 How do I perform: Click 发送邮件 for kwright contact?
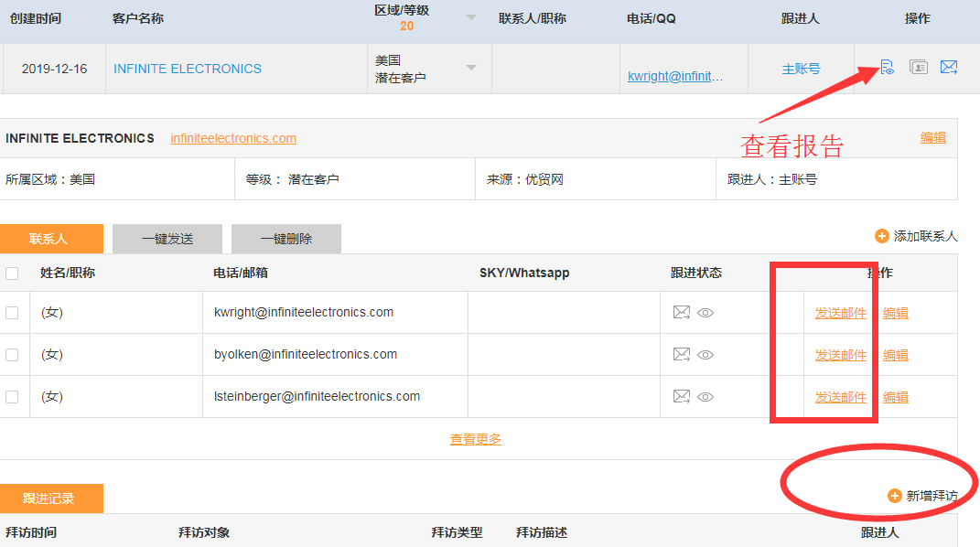(x=841, y=313)
